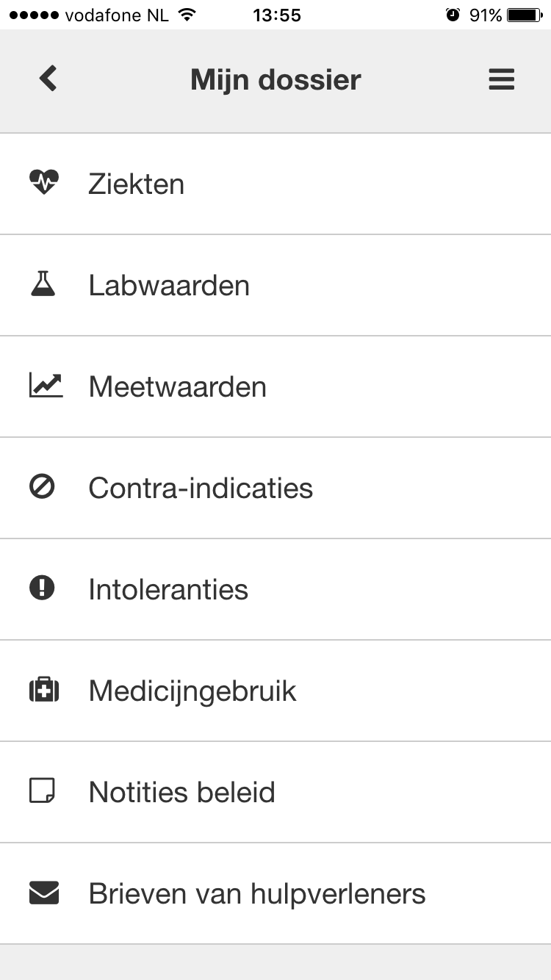
Task: Open the hamburger menu in the header
Action: tap(501, 79)
